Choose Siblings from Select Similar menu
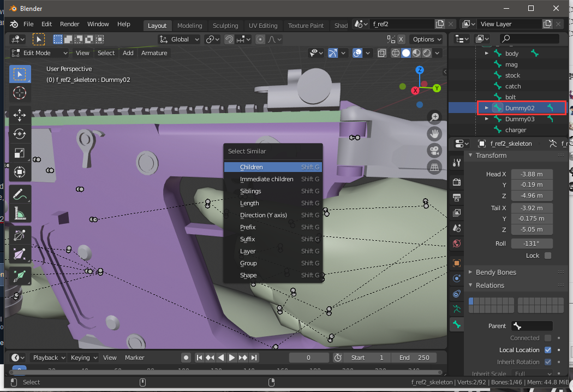 tap(250, 191)
